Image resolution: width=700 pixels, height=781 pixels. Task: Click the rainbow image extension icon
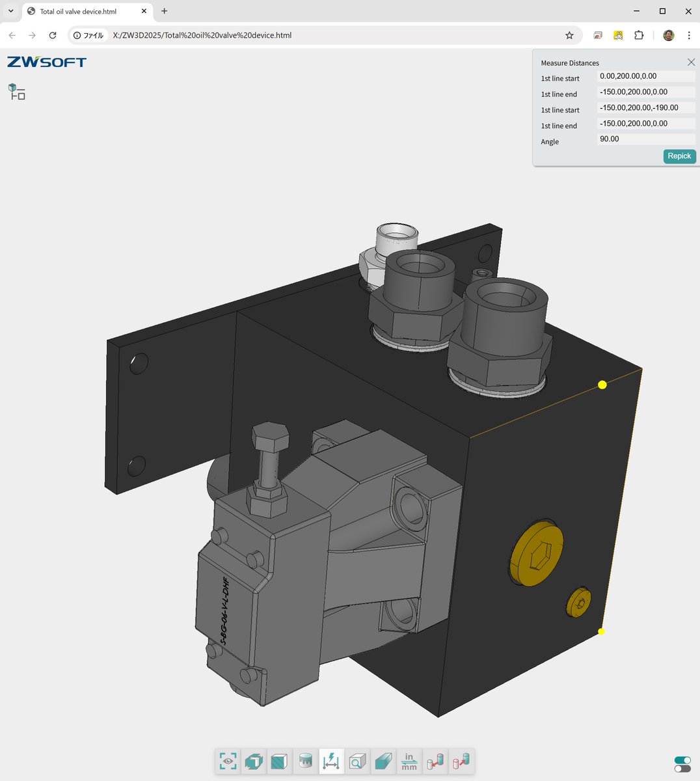coord(598,35)
